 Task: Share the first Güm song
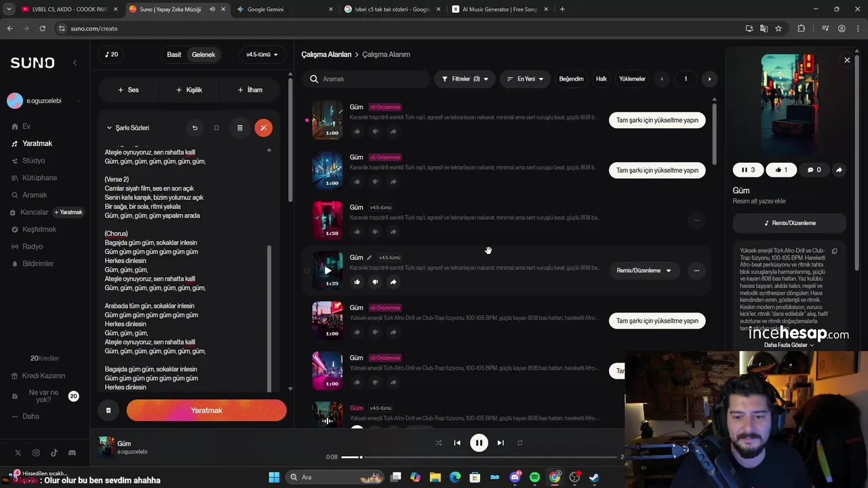(x=393, y=131)
